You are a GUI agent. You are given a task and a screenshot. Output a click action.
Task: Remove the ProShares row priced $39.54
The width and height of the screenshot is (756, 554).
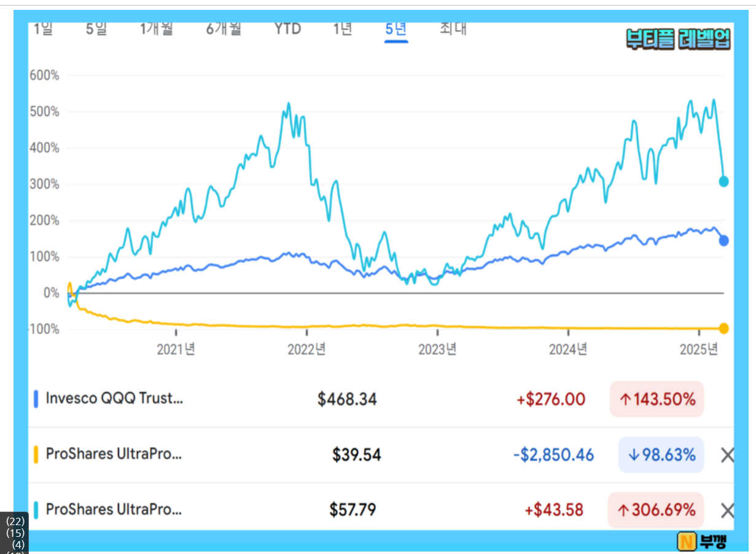[727, 455]
